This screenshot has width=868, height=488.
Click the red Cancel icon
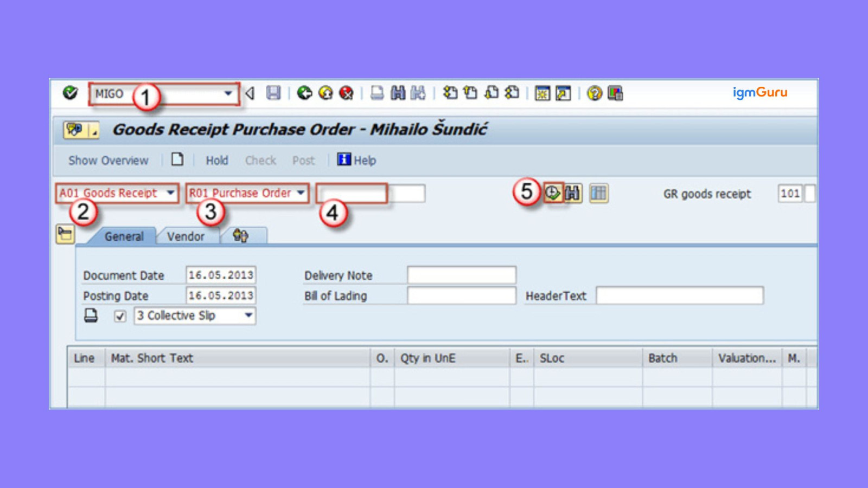point(346,93)
